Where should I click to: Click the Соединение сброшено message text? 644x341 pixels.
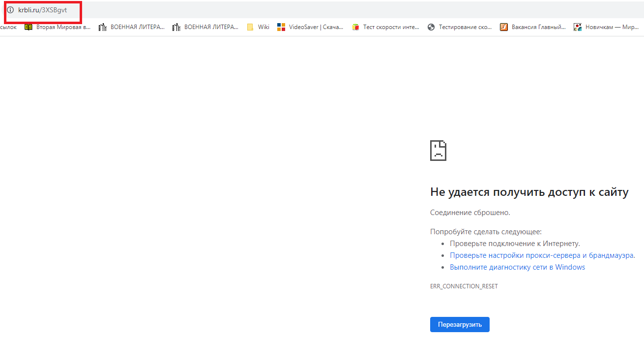[x=470, y=213]
